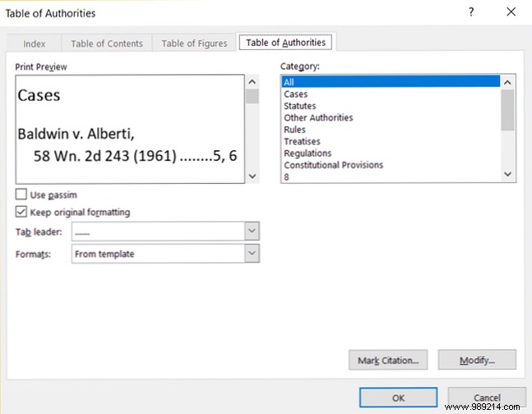Click the Mark Citation button
This screenshot has height=414, width=532.
pos(388,360)
